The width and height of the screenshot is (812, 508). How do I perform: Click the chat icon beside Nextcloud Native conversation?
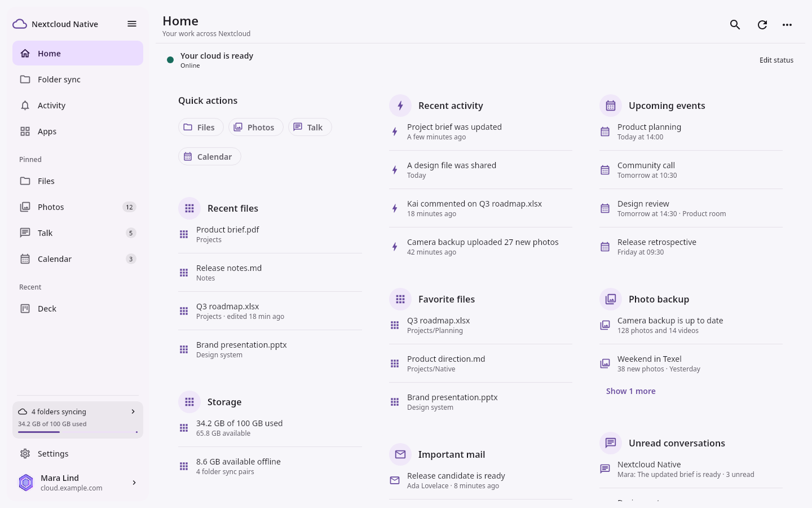pyautogui.click(x=605, y=469)
